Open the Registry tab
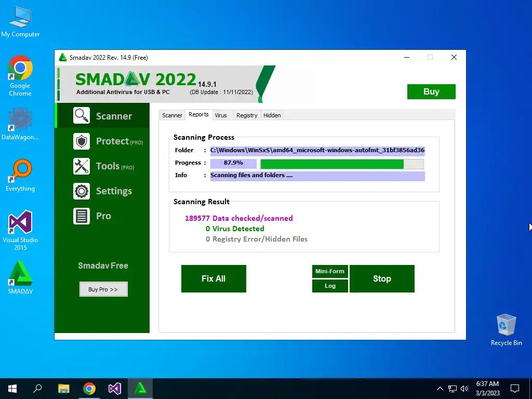The width and height of the screenshot is (532, 399). click(247, 115)
